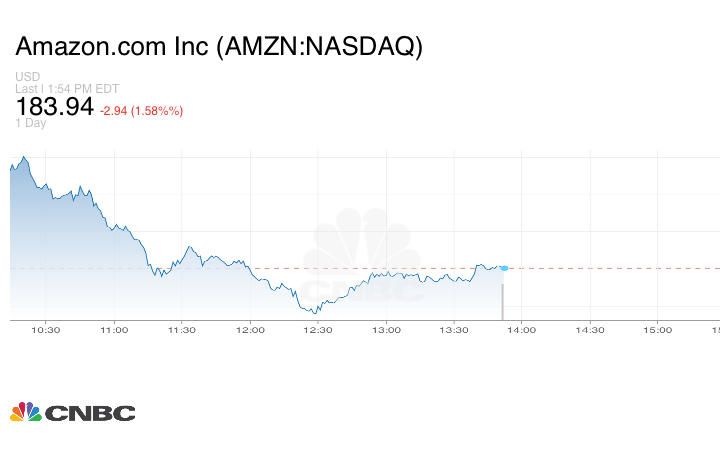Click the 10:30 time axis label
This screenshot has height=450, width=720.
(x=46, y=329)
